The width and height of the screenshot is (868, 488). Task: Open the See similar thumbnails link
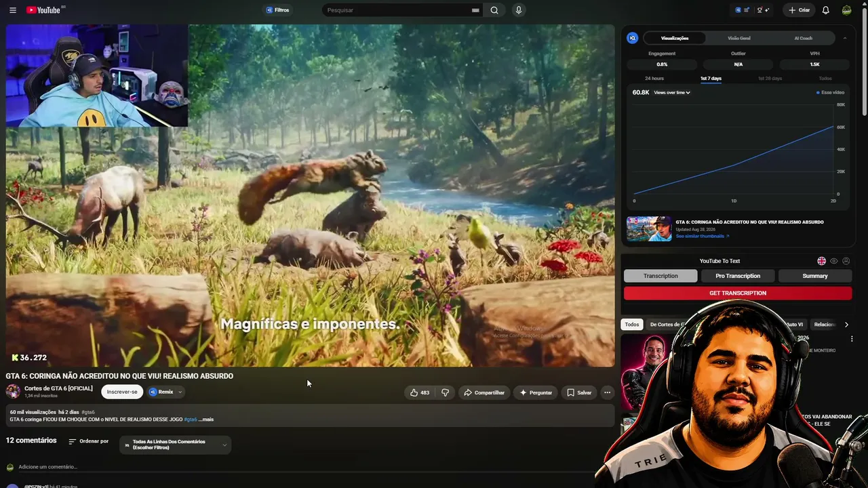click(703, 236)
